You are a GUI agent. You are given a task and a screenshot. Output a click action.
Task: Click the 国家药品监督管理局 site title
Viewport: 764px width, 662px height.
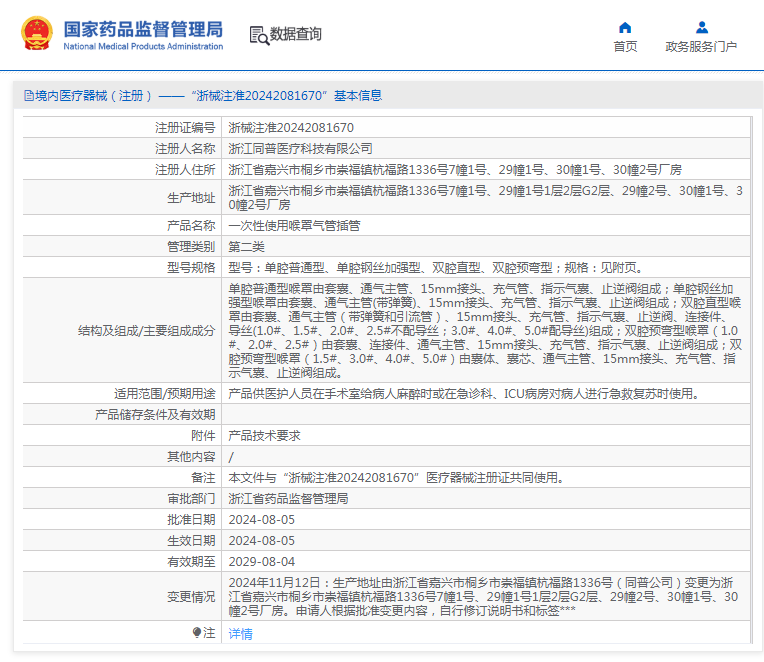click(143, 28)
